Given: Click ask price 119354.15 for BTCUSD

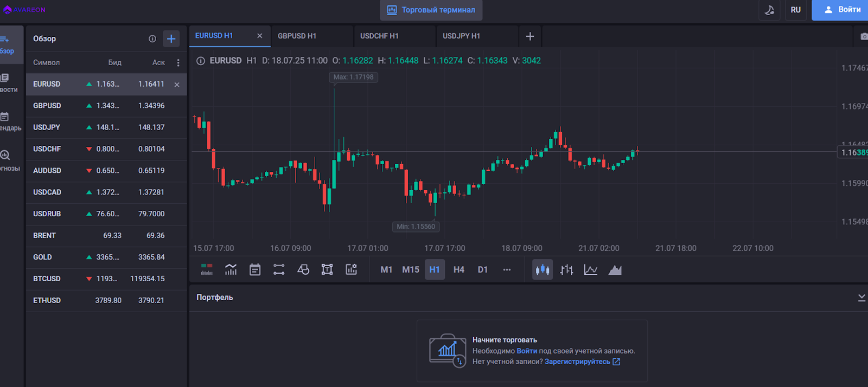Looking at the screenshot, I should click(x=148, y=279).
